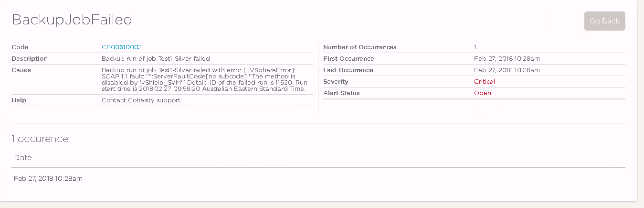Click the Cause description text
Screen dimensions: 644x208
coord(204,79)
